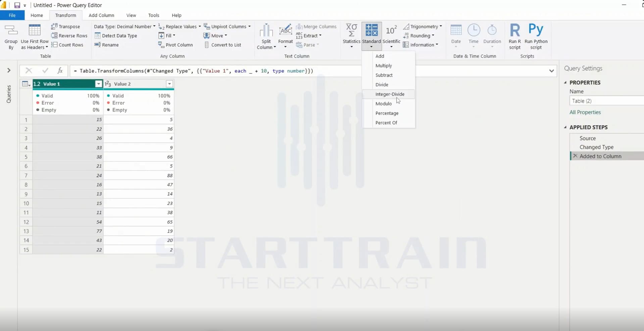Click the Reverse Rows icon
Screen dimensions: 644x331
[54, 36]
